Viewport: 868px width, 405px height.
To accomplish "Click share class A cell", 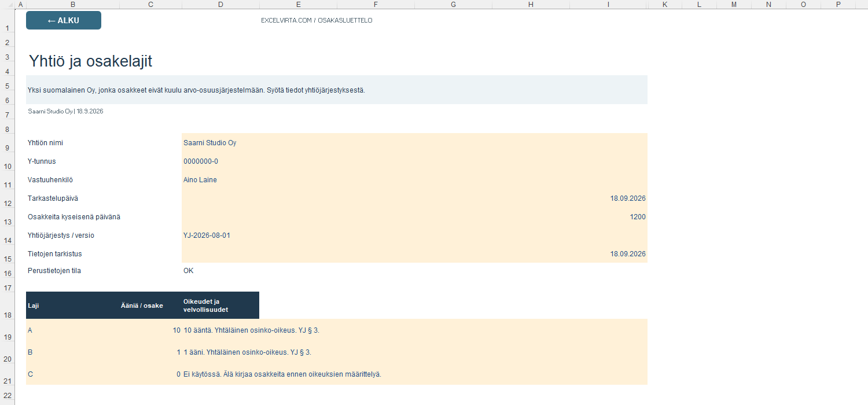I will click(72, 330).
